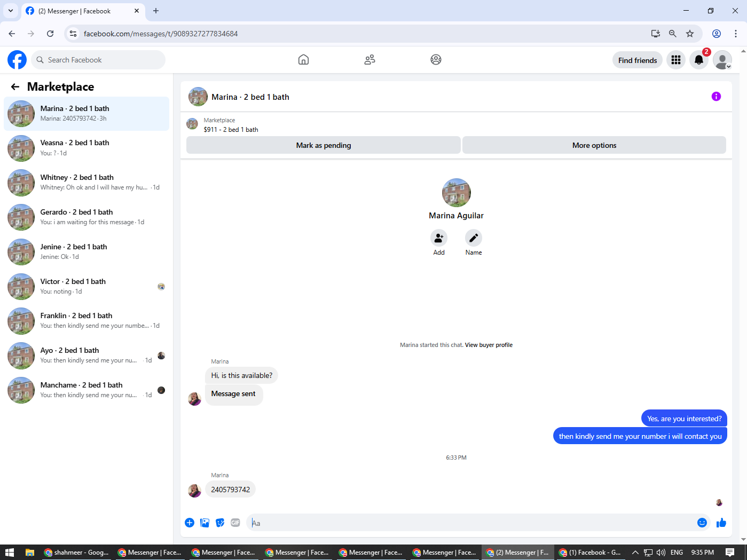Click the Name pencil edit icon
747x560 pixels.
(x=474, y=238)
